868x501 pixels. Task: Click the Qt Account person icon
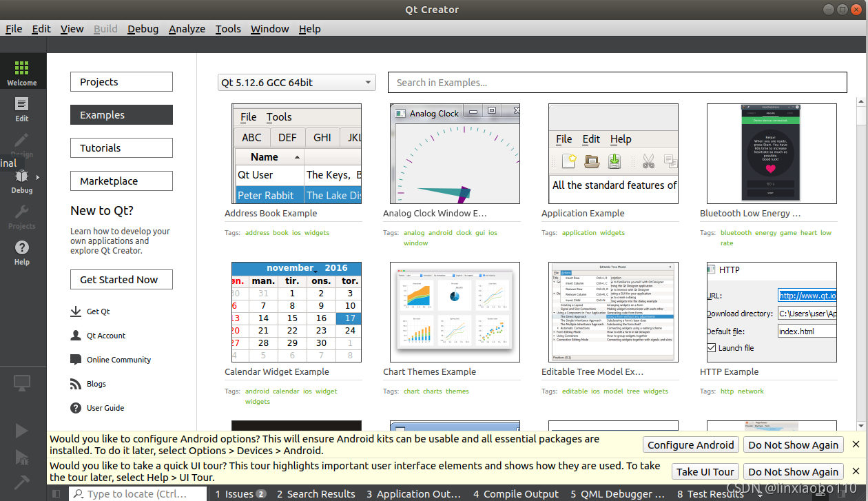[76, 336]
